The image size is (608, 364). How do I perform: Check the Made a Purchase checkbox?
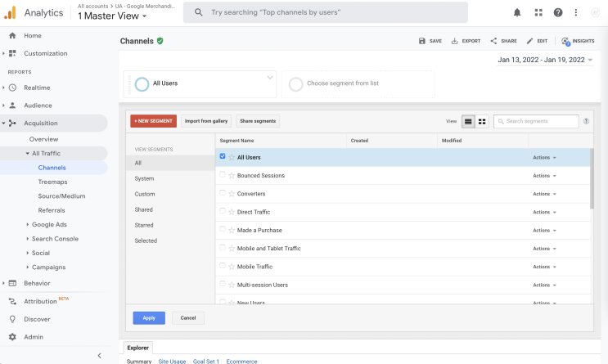(x=223, y=229)
